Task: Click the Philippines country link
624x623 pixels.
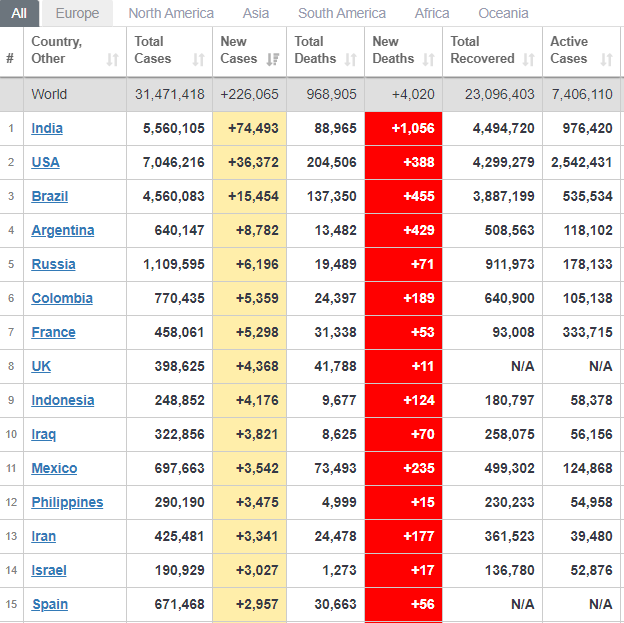Action: [x=67, y=502]
